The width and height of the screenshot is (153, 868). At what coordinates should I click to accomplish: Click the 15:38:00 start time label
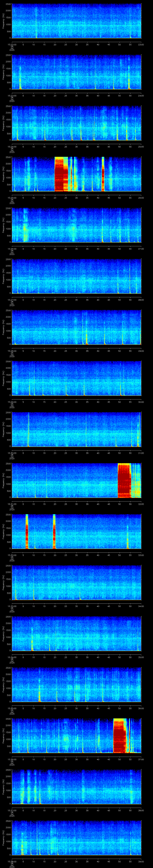(12, 861)
